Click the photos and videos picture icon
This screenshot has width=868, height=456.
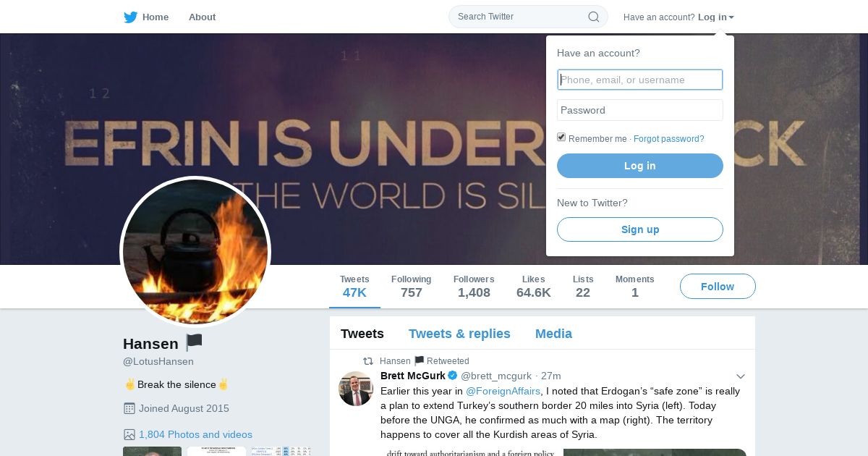tap(129, 434)
